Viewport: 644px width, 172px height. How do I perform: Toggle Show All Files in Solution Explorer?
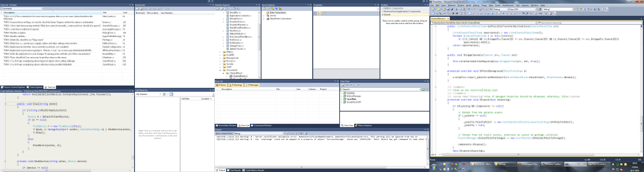point(222,9)
